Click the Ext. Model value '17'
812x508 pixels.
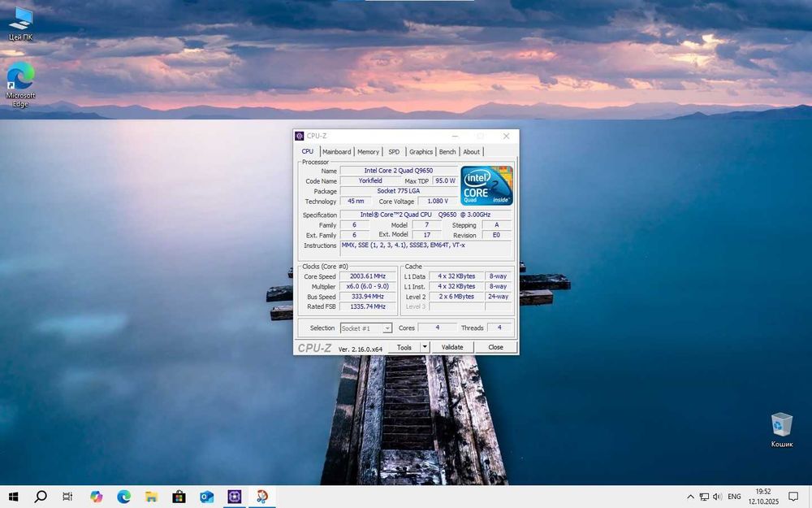tap(427, 235)
